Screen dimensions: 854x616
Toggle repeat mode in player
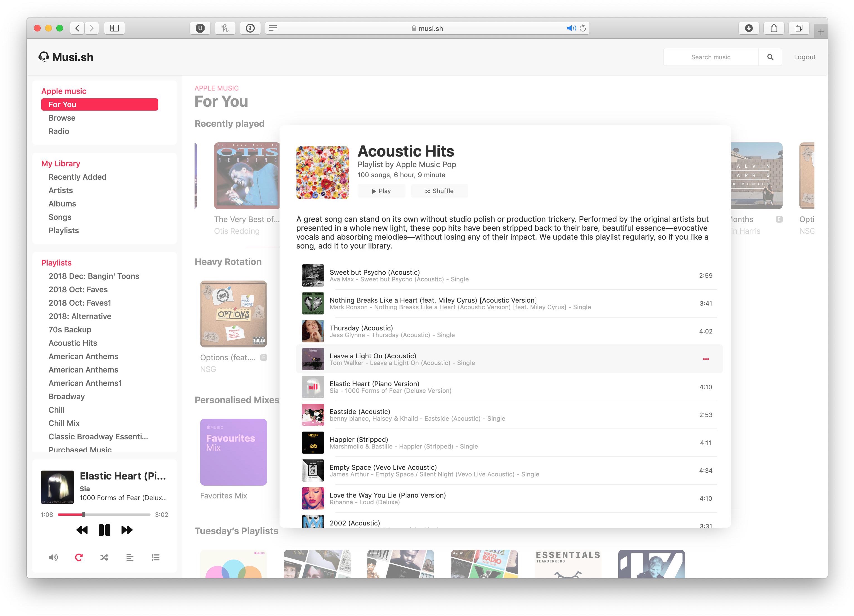coord(79,557)
